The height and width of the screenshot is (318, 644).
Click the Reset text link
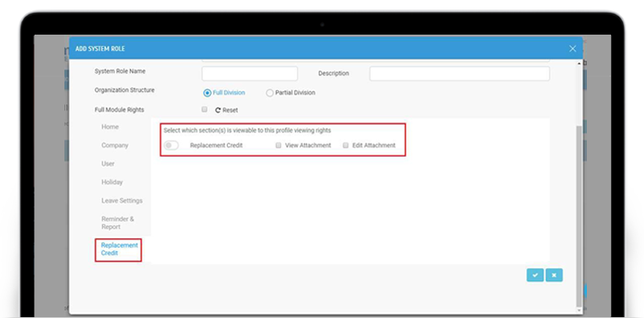pos(230,110)
